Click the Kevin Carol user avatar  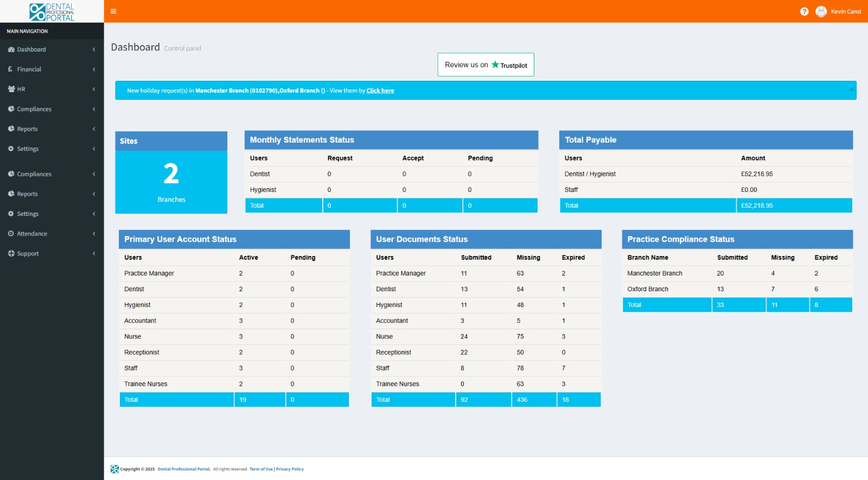tap(821, 11)
